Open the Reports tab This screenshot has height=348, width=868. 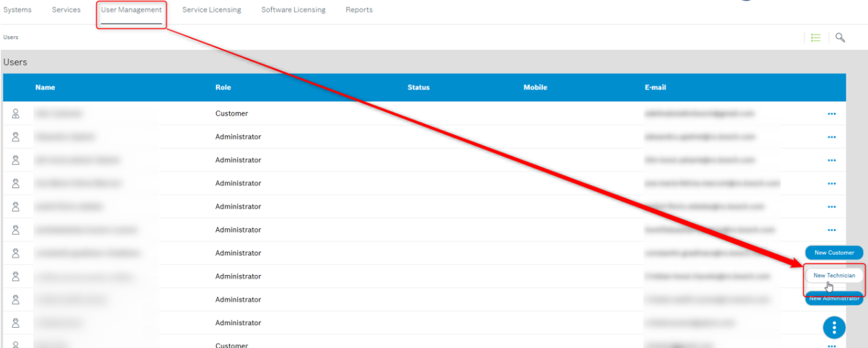click(x=359, y=10)
